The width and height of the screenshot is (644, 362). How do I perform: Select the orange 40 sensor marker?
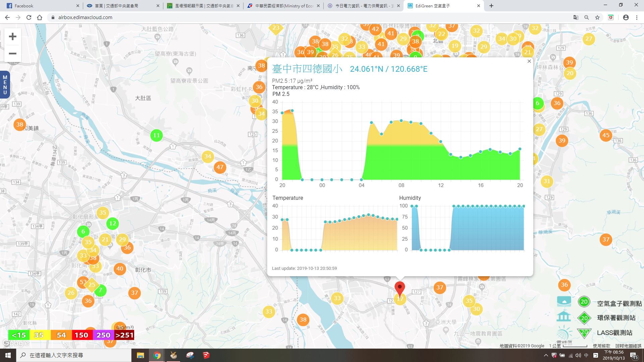(x=120, y=268)
